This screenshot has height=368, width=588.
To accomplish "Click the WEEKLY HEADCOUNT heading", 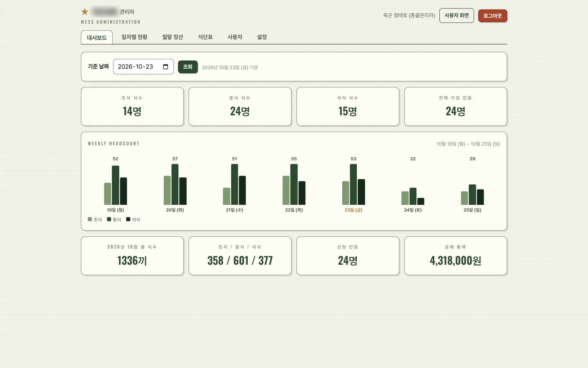I will [114, 144].
